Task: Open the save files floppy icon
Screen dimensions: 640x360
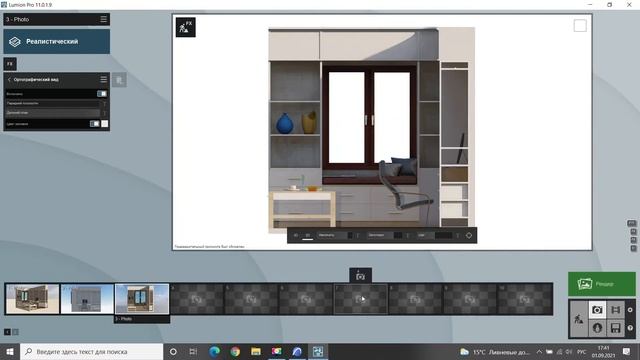Action: [x=616, y=328]
